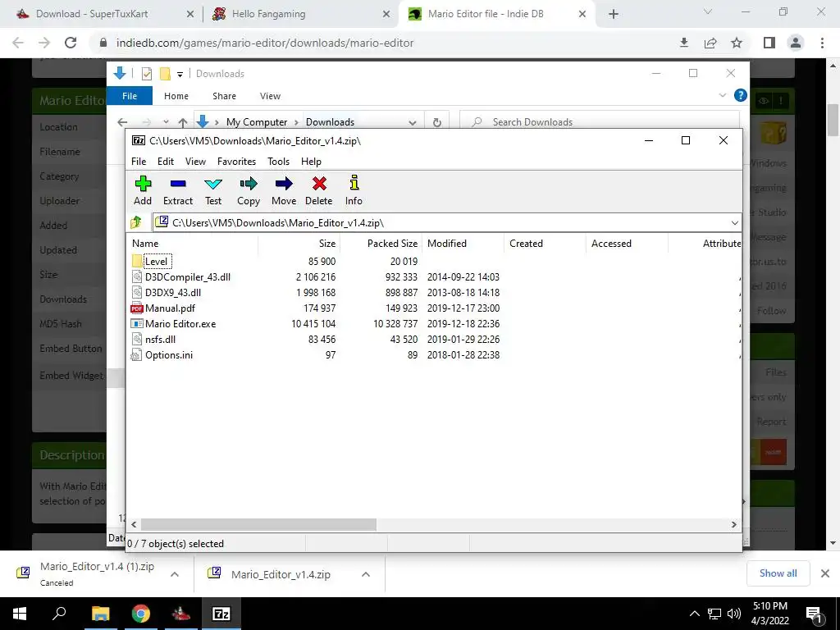Click the Chrome address bar URL
This screenshot has width=840, height=630.
[265, 43]
